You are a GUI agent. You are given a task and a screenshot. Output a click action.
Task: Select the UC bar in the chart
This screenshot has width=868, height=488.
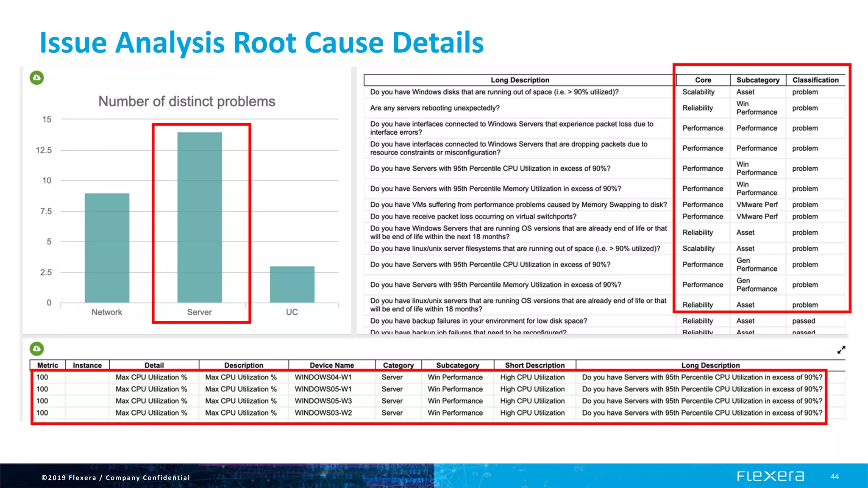(292, 284)
